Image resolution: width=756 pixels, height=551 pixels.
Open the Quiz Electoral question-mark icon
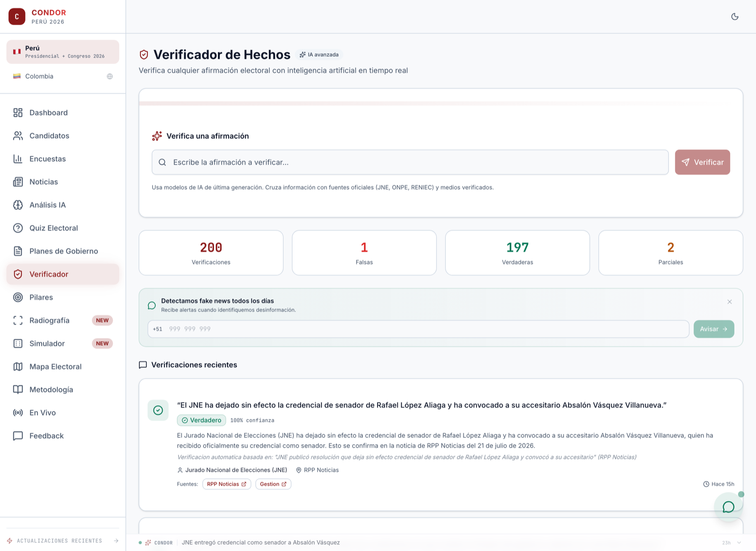[x=18, y=228]
